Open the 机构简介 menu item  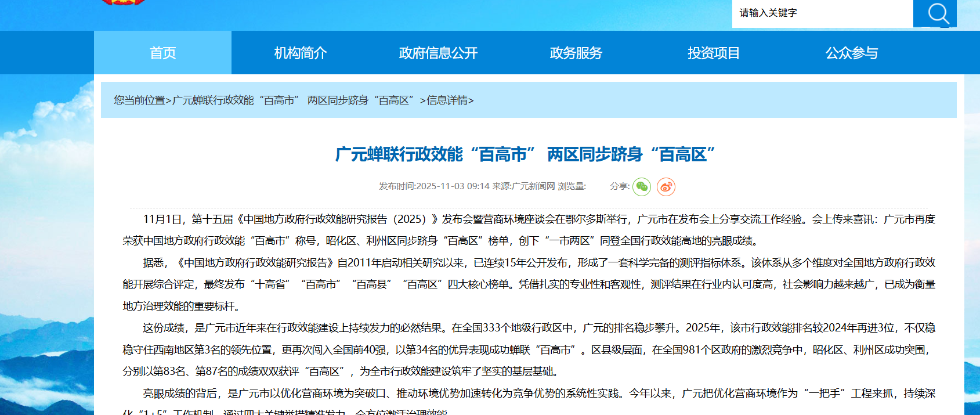pyautogui.click(x=300, y=53)
